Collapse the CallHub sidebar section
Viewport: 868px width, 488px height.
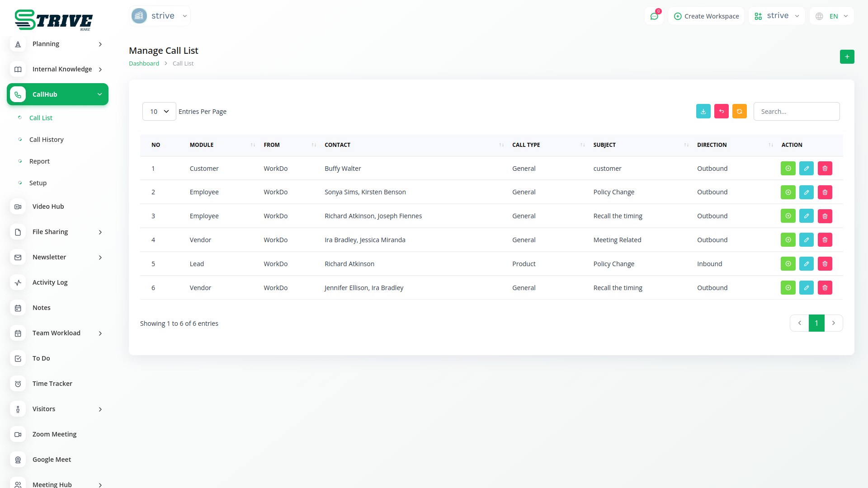point(57,94)
